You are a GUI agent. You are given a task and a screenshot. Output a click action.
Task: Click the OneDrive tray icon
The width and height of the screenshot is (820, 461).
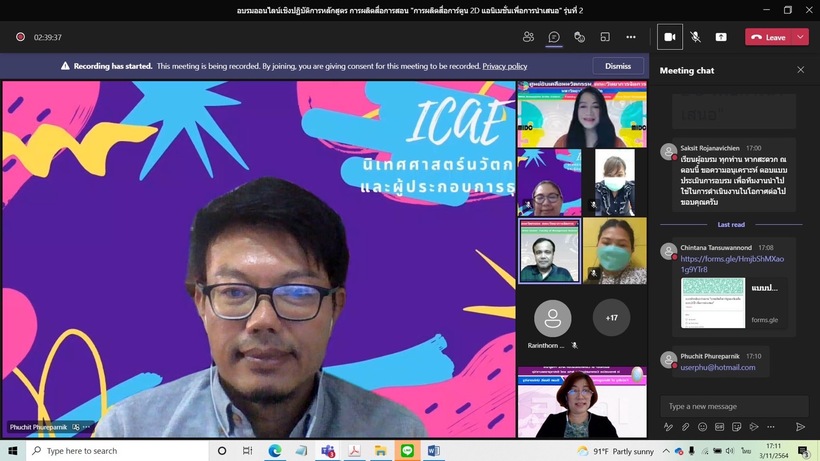click(679, 451)
